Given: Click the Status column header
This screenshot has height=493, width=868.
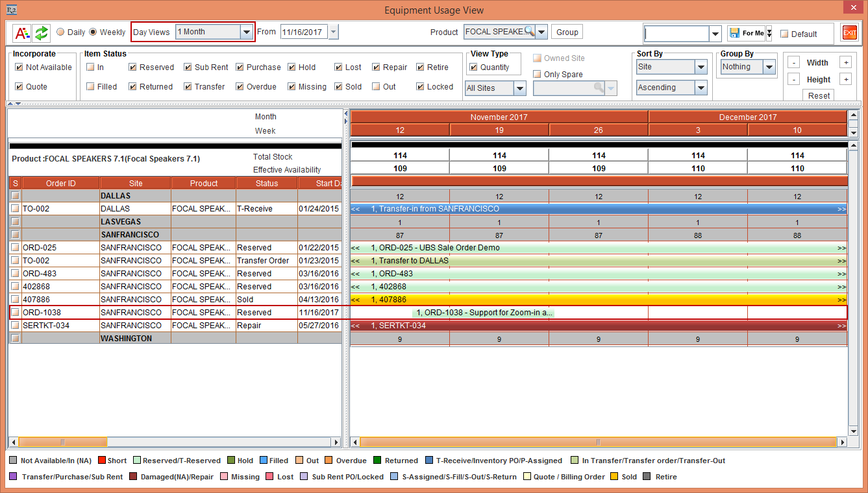Looking at the screenshot, I should click(266, 184).
